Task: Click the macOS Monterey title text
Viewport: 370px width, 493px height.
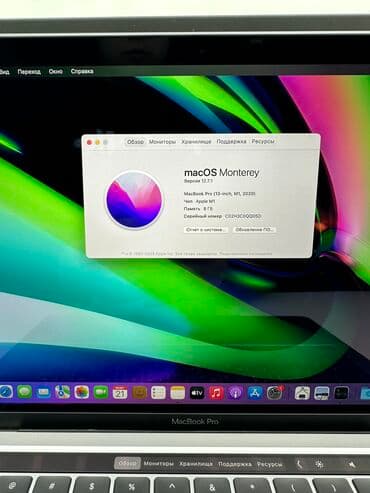Action: click(x=222, y=173)
